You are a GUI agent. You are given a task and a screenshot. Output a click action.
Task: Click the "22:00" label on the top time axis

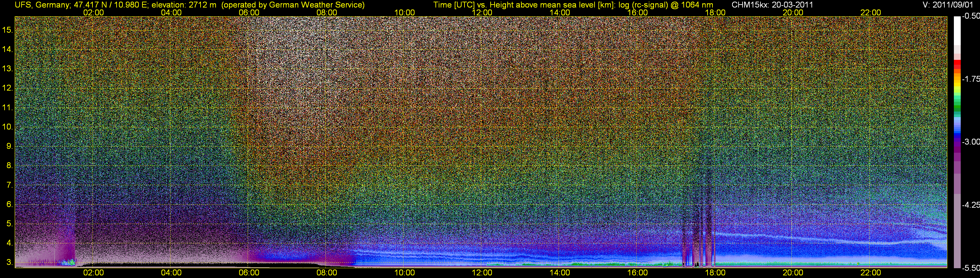tap(871, 12)
